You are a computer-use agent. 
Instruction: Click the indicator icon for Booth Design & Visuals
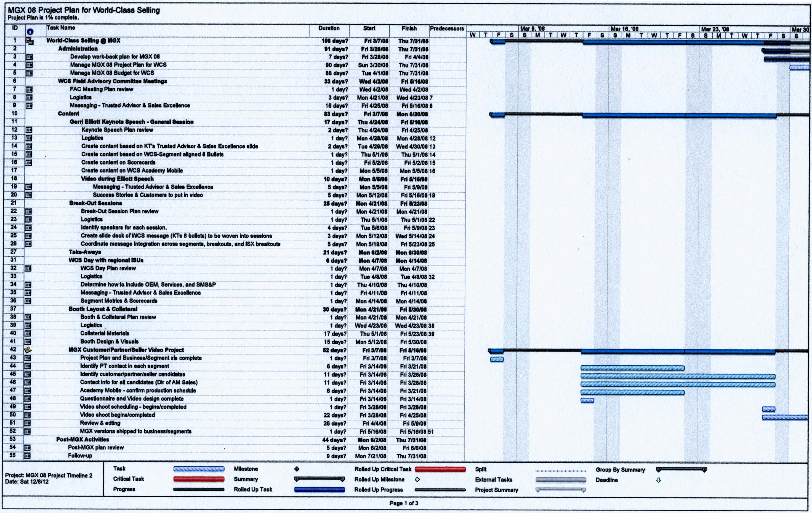[x=28, y=342]
